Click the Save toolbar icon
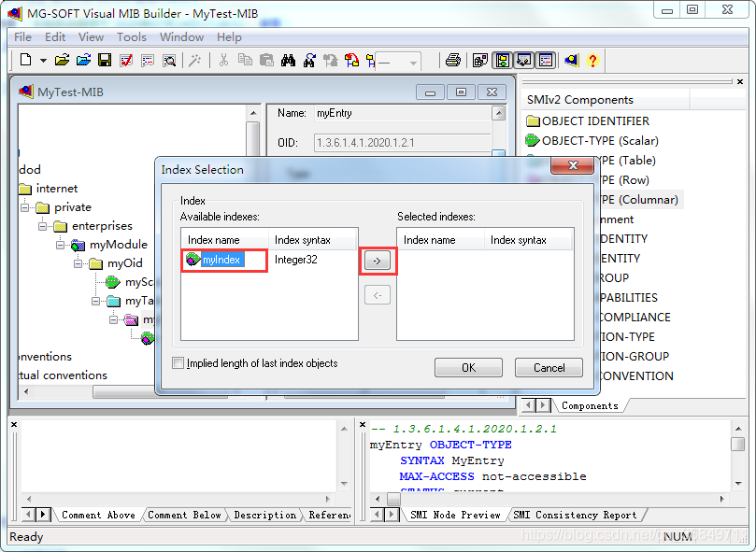Image resolution: width=756 pixels, height=552 pixels. 105,59
